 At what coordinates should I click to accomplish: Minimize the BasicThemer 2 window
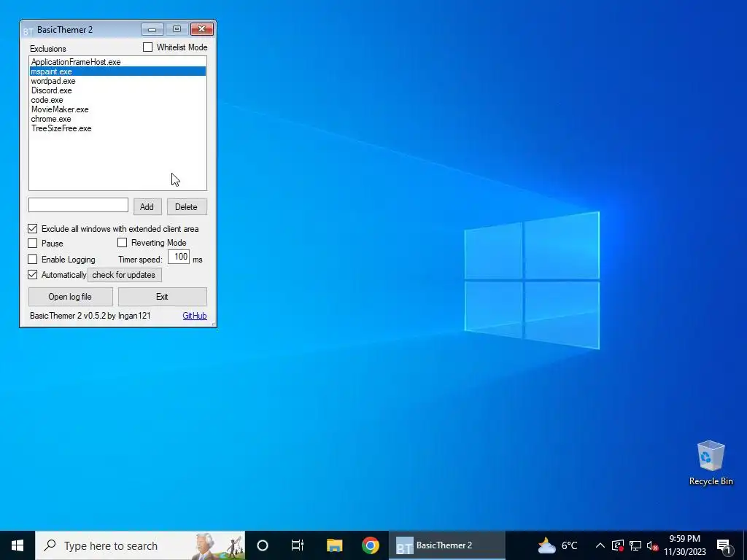152,29
